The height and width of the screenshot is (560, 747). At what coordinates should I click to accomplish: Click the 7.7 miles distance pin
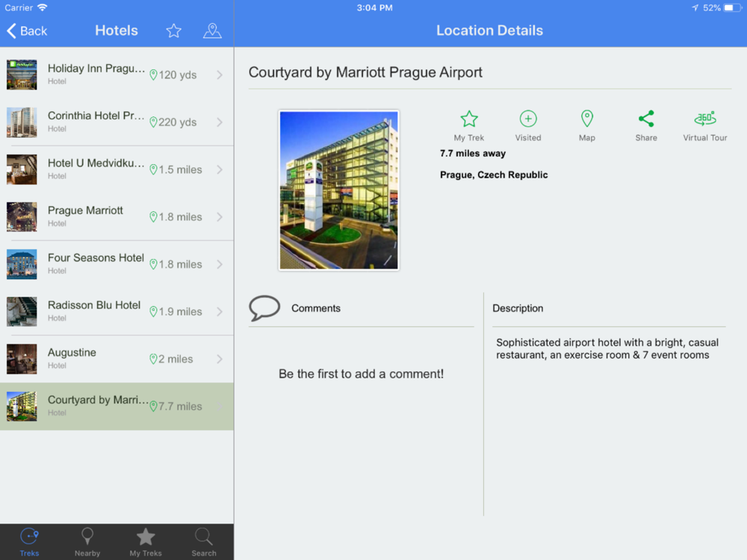153,406
